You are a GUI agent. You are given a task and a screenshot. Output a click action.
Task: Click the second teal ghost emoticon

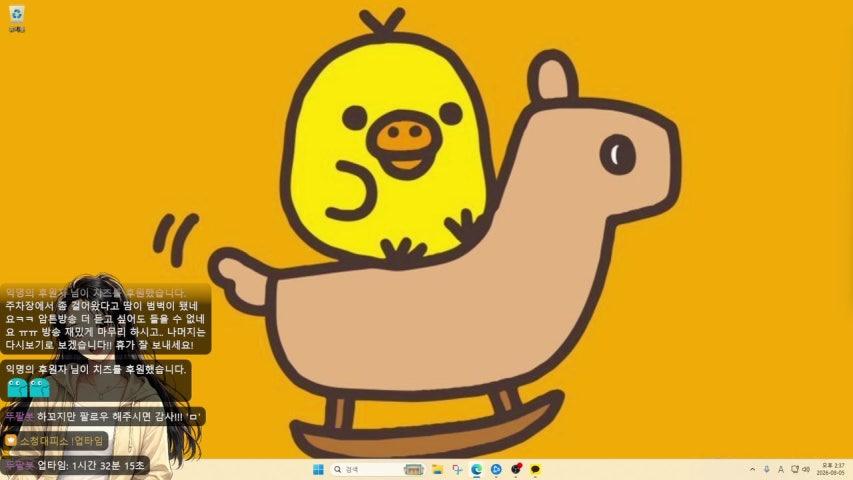(x=40, y=388)
